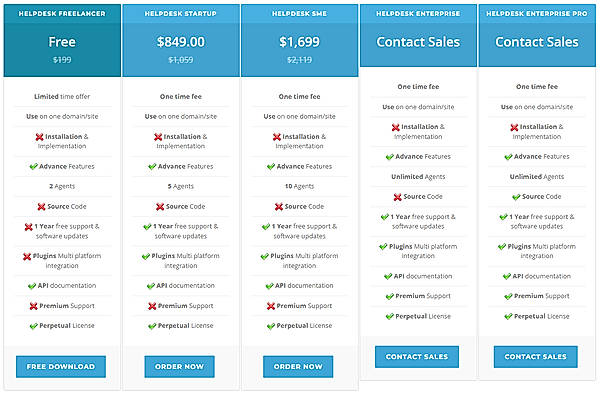Click green check beside Enterprise Pro Source Code

click(x=516, y=197)
